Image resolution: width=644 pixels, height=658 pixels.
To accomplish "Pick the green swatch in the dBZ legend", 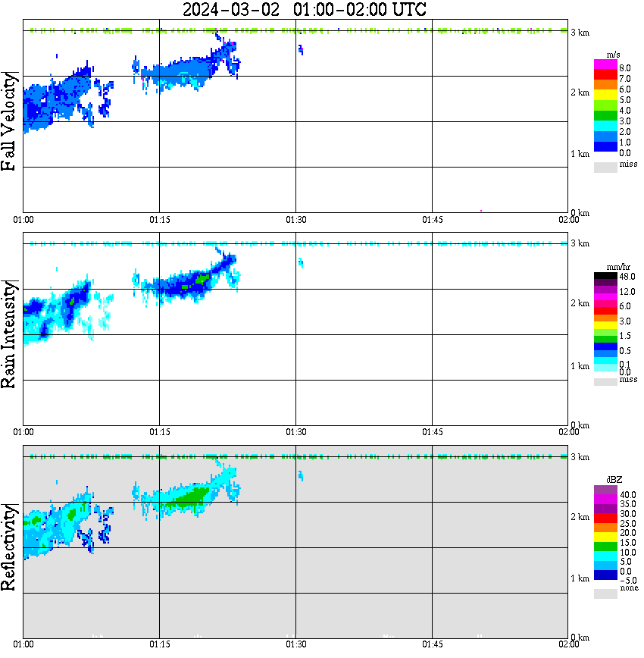I will (x=605, y=547).
